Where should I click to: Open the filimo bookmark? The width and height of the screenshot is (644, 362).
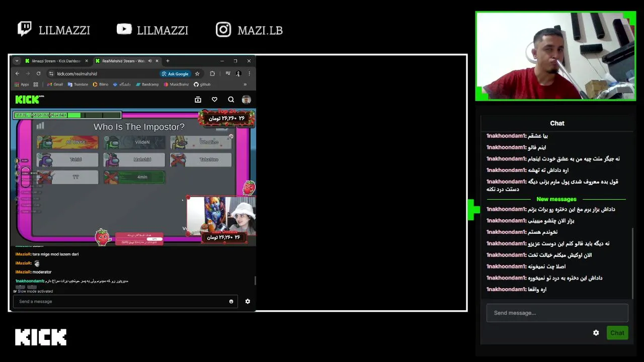pos(101,84)
